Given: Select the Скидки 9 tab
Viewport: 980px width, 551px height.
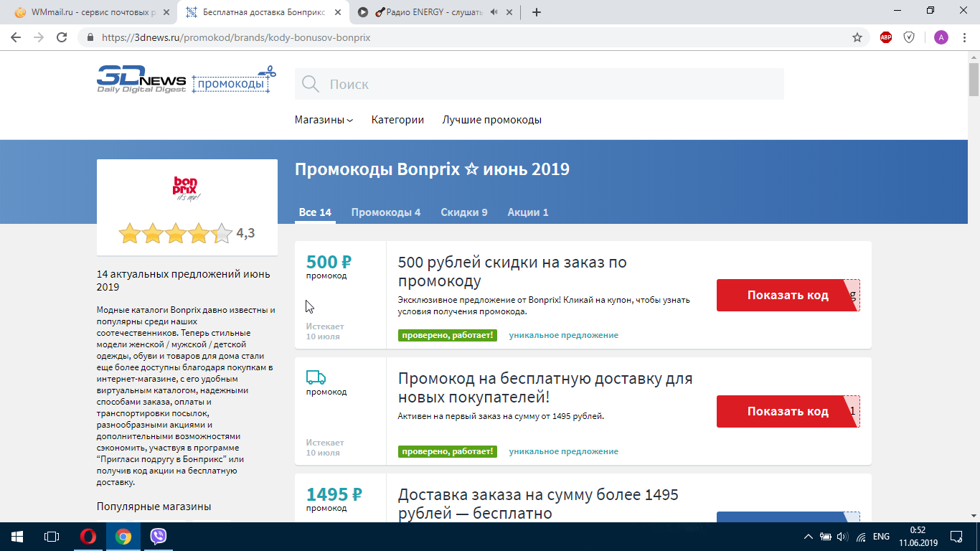Looking at the screenshot, I should click(464, 212).
